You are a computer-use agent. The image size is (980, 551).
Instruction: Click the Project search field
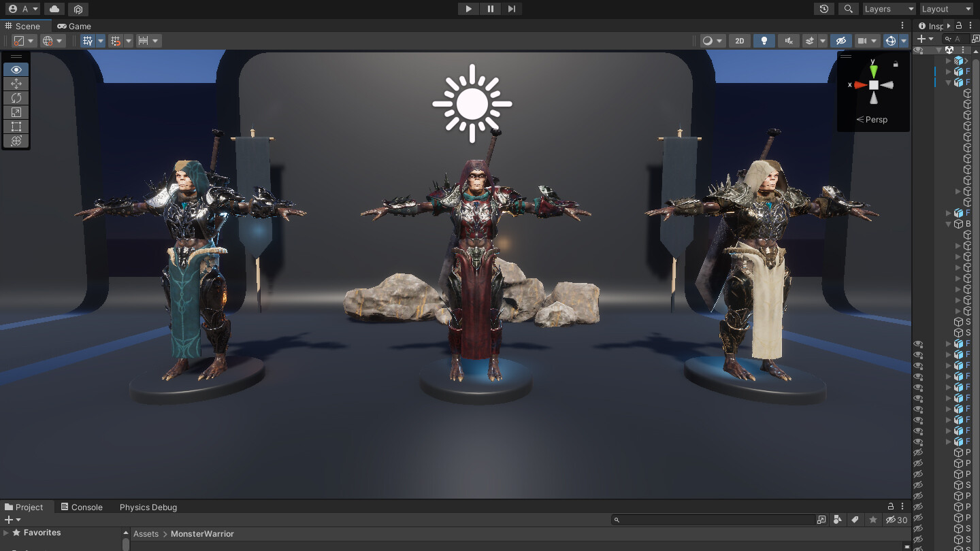[x=715, y=519]
